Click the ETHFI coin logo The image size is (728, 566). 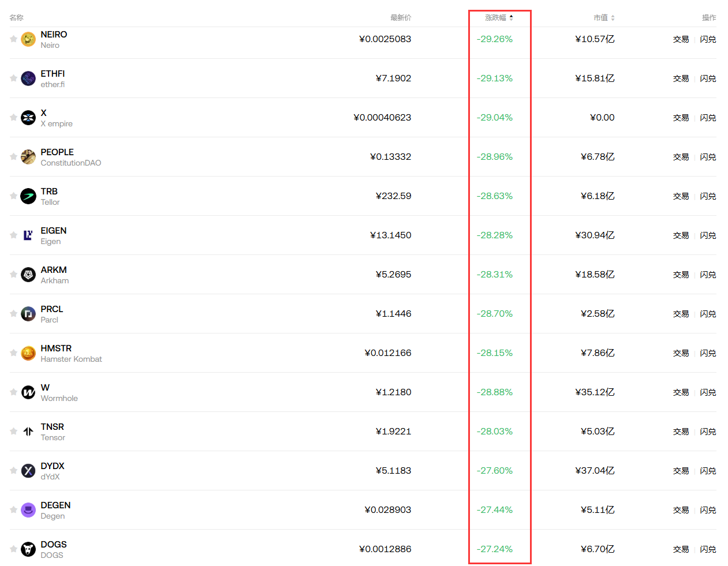click(28, 78)
